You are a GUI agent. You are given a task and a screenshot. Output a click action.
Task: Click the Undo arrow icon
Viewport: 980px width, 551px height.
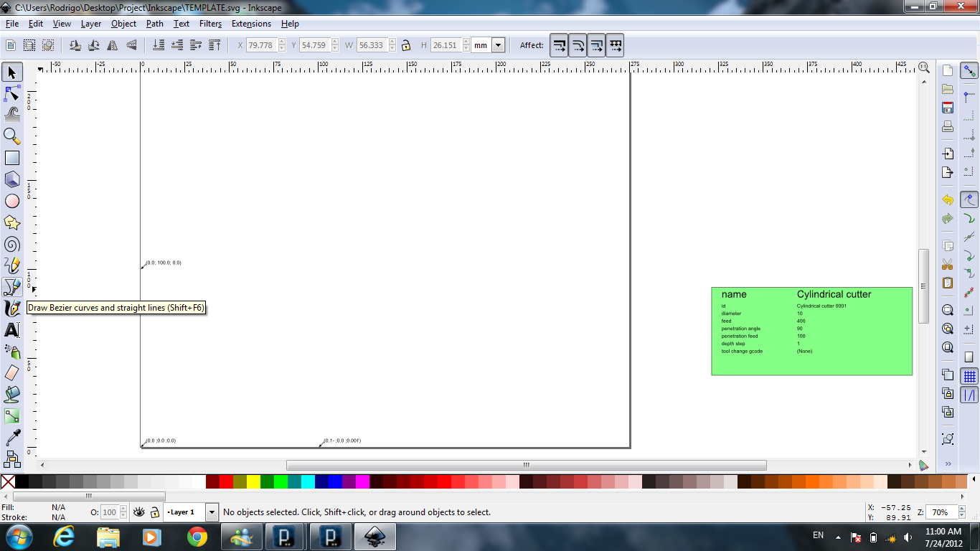(948, 200)
